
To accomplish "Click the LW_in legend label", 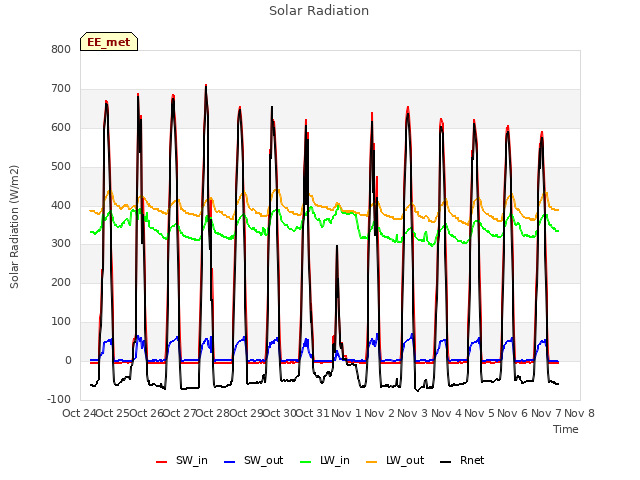I will coord(335,460).
